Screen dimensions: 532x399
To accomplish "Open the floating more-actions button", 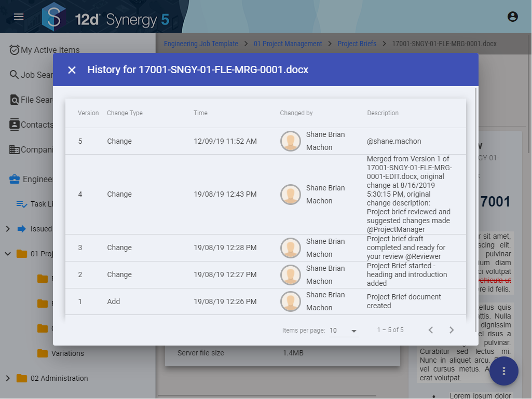I will coord(503,371).
